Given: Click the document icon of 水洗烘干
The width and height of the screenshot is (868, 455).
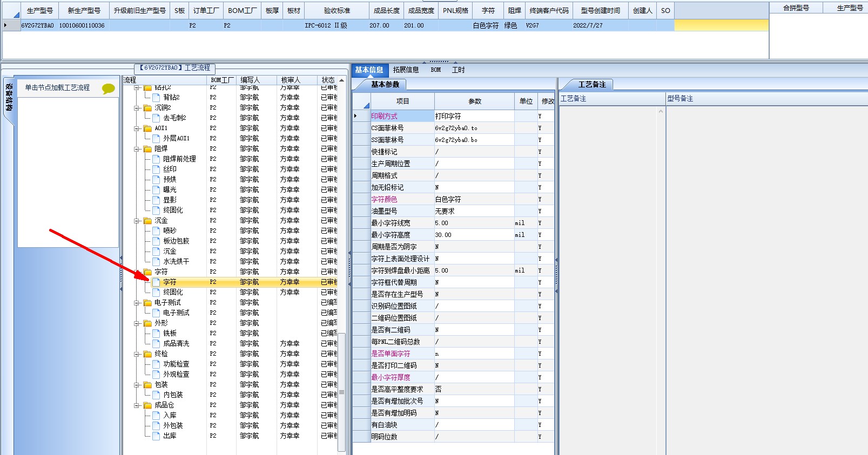Looking at the screenshot, I should 157,262.
